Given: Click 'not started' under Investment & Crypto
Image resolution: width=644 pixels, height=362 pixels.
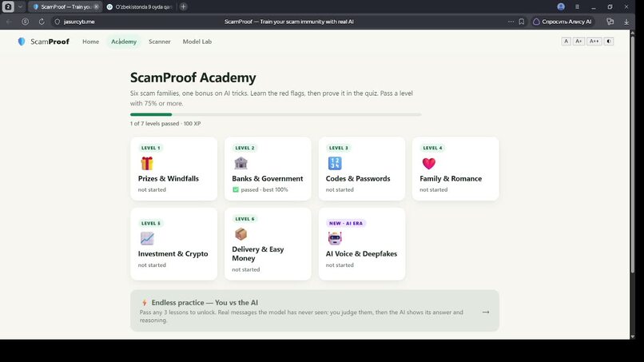Looking at the screenshot, I should coord(152,265).
